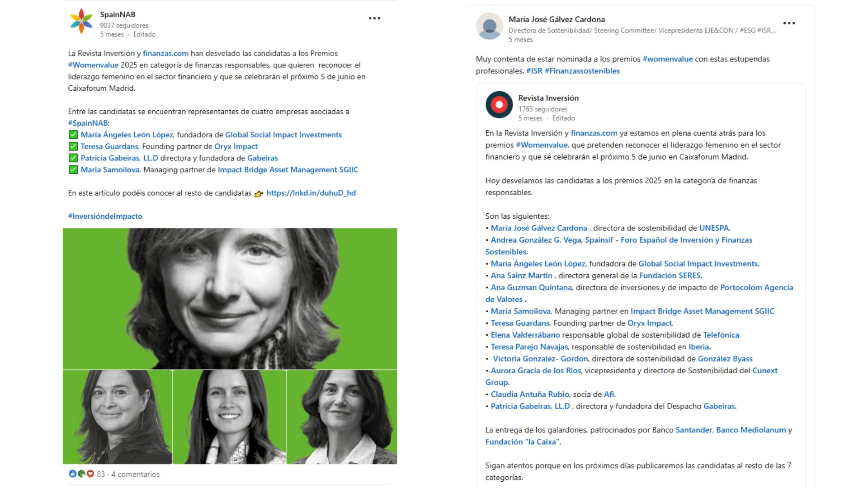868x488 pixels.
Task: Open the Banco Mediolanum sponsor link
Action: pos(751,430)
